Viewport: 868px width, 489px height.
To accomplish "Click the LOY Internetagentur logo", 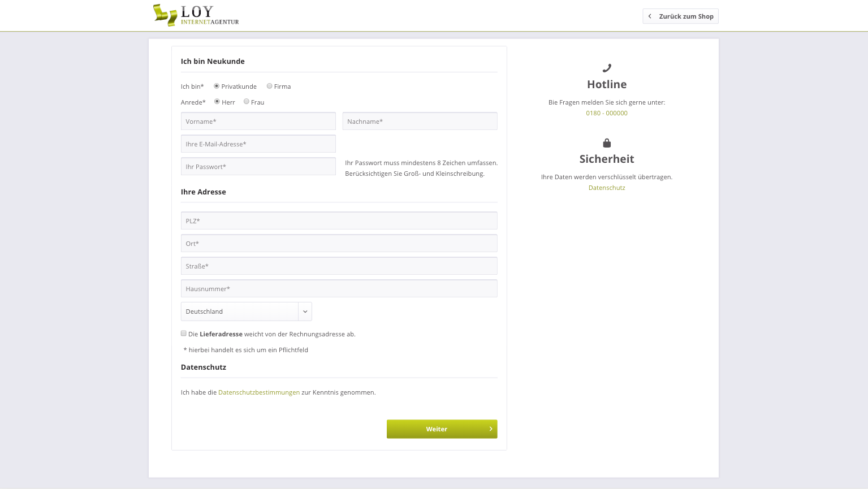I will (x=196, y=15).
